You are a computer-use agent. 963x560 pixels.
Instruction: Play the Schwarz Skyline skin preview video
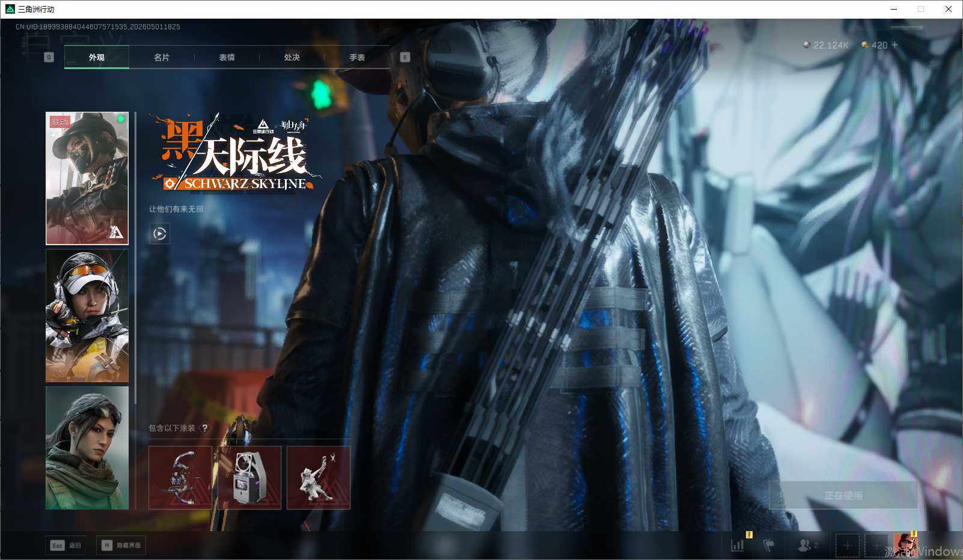tap(159, 233)
